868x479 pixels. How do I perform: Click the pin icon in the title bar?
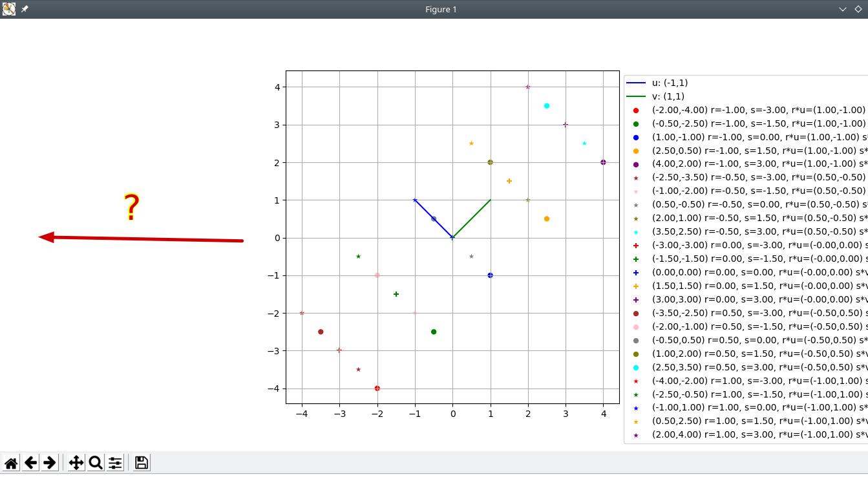coord(25,9)
